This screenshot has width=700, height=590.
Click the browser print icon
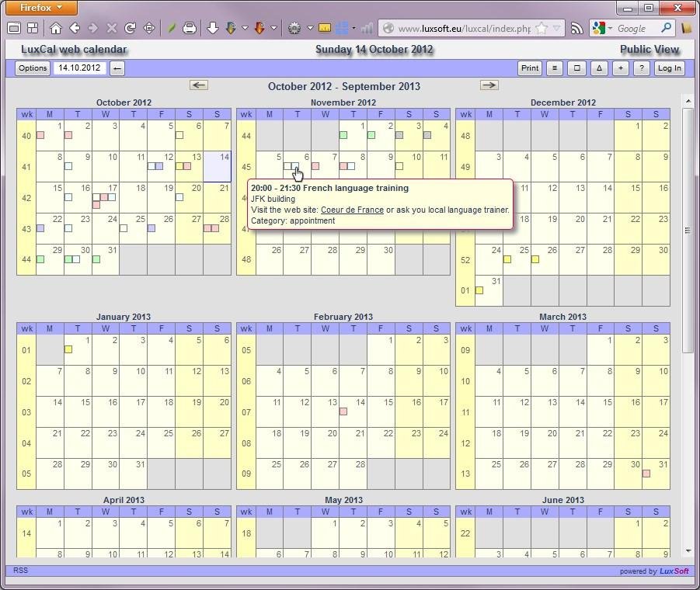pyautogui.click(x=190, y=28)
